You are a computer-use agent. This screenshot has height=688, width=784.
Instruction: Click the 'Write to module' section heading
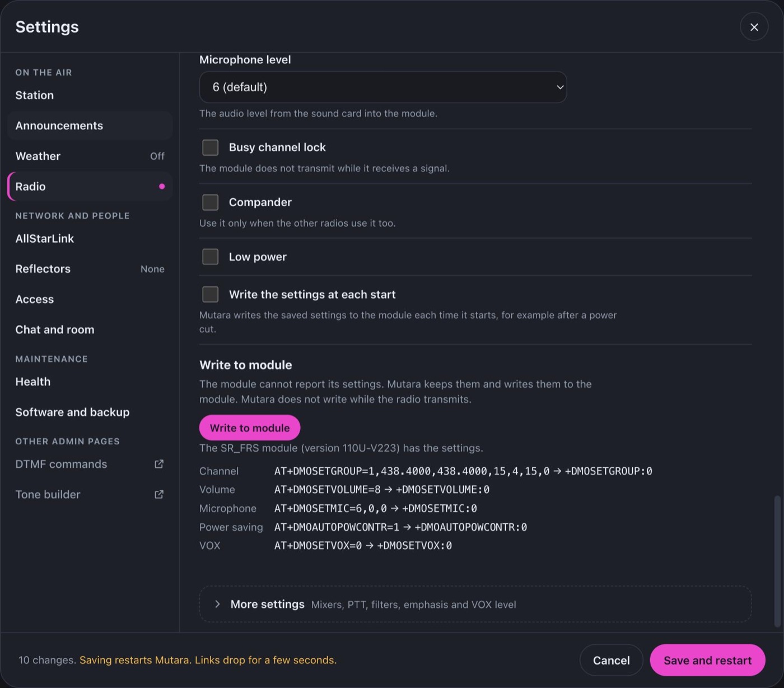[x=246, y=365]
